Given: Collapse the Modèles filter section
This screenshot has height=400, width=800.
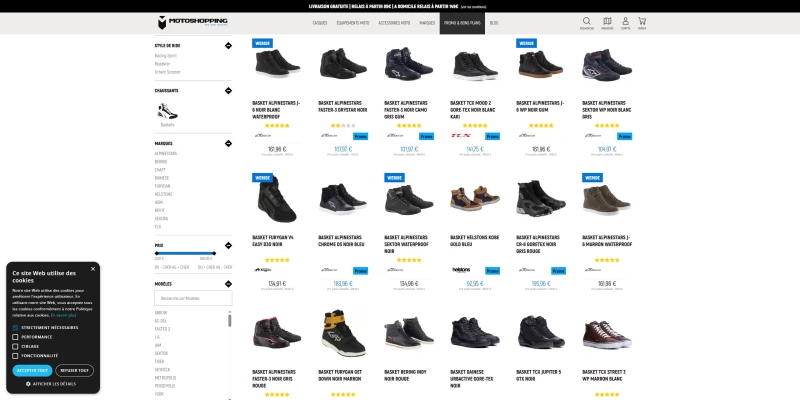Looking at the screenshot, I should click(x=228, y=284).
